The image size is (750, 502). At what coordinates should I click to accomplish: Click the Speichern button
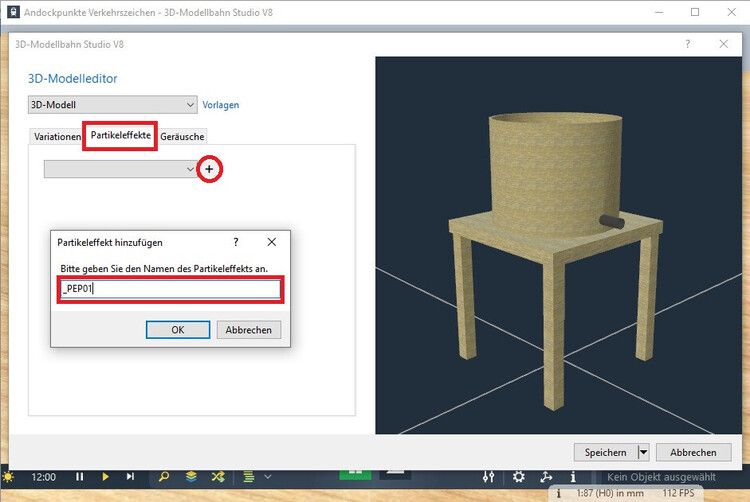pyautogui.click(x=606, y=452)
